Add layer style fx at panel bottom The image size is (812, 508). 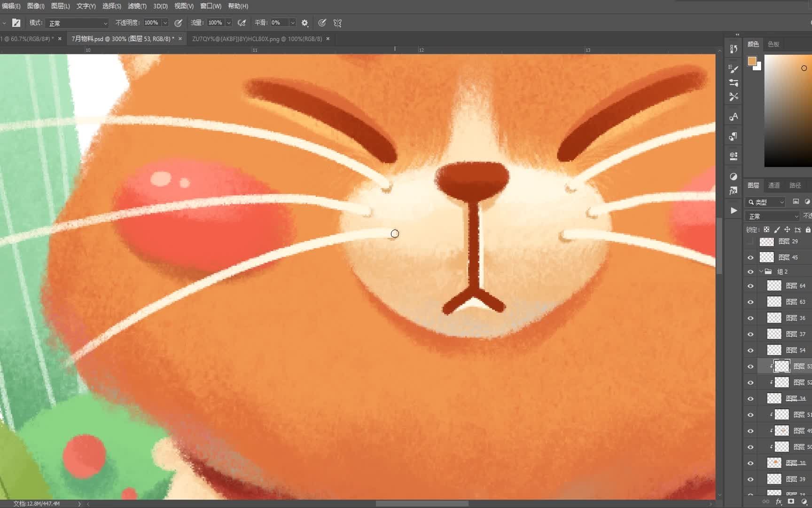point(779,502)
